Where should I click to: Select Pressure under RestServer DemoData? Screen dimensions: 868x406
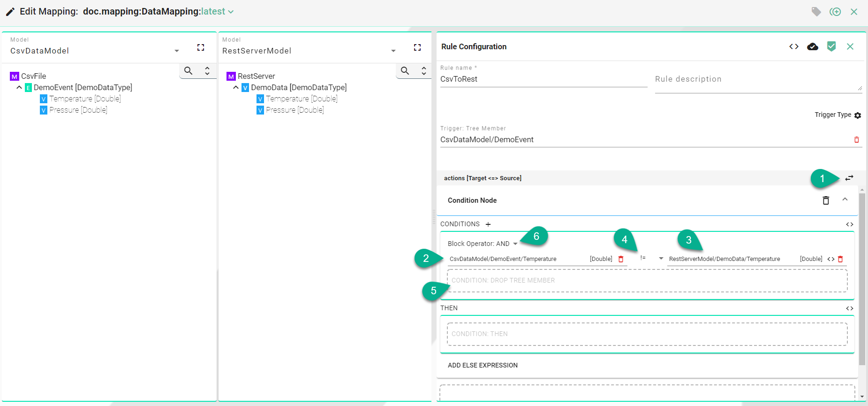coord(294,110)
